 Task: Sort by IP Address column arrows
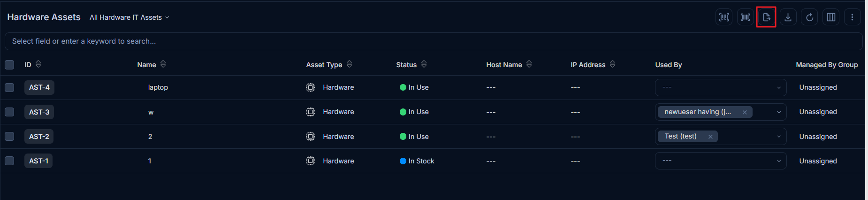[613, 64]
